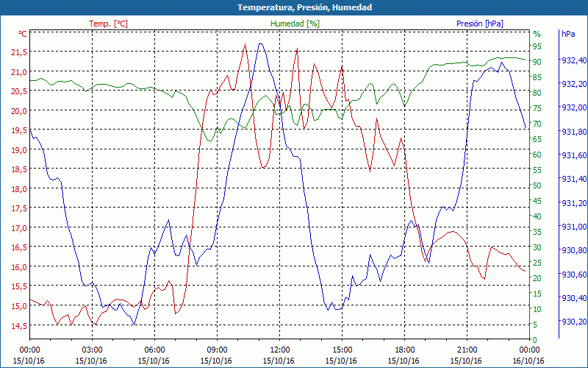Click the '16,5' temperature axis value

pos(19,248)
